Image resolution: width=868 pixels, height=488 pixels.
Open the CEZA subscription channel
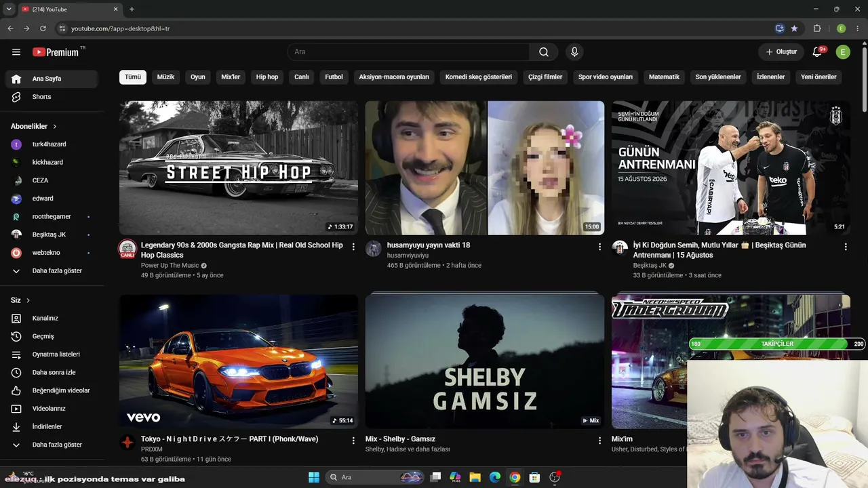click(x=52, y=180)
